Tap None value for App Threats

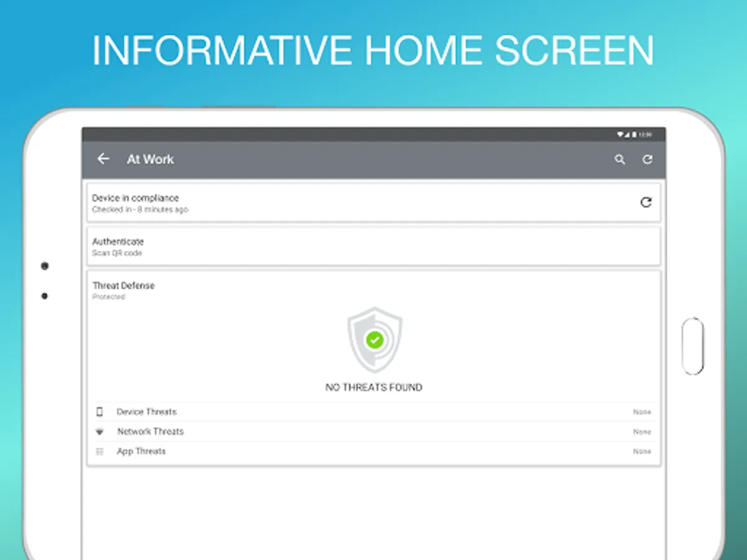click(x=642, y=452)
